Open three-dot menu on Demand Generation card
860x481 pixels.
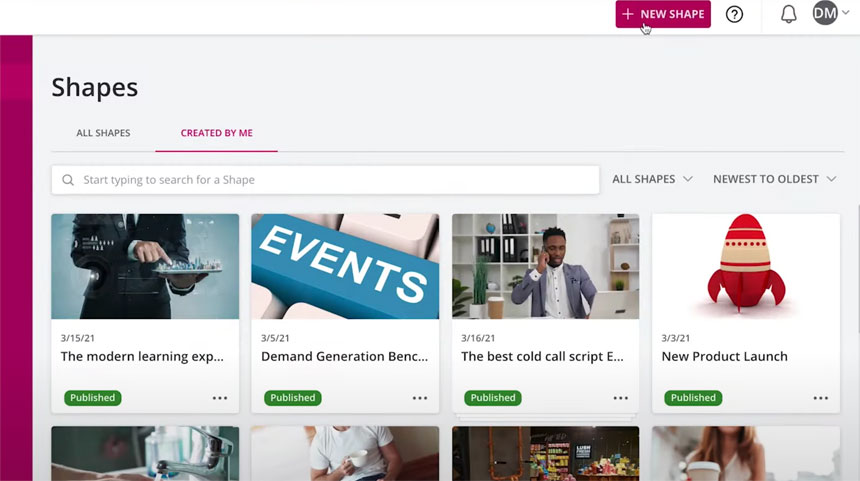(420, 398)
